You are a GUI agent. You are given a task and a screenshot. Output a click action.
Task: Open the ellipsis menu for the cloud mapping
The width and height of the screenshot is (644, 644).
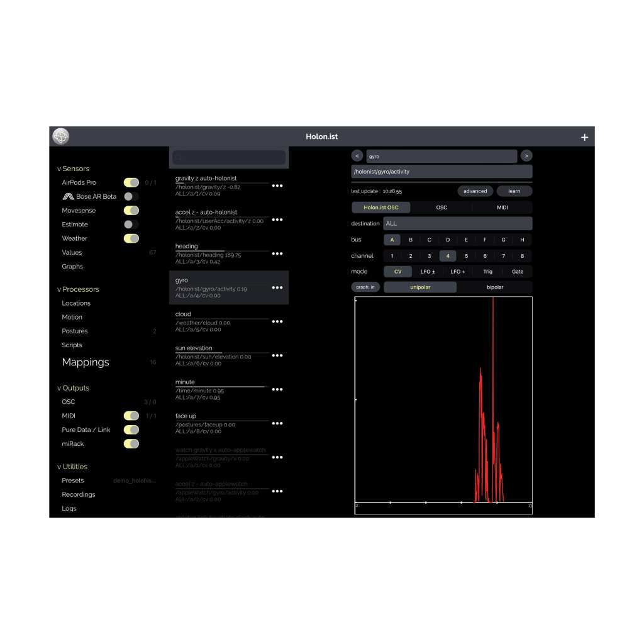point(277,321)
